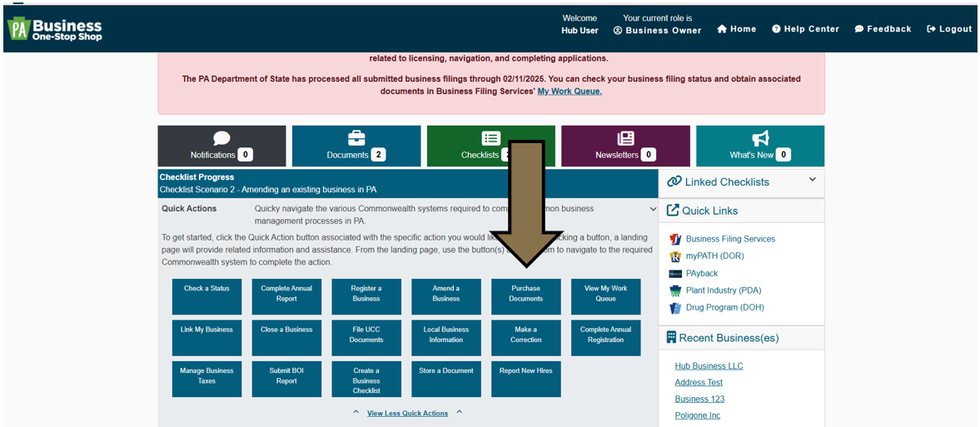The width and height of the screenshot is (980, 427).
Task: Click the Complete Annual Registration button
Action: [x=605, y=338]
